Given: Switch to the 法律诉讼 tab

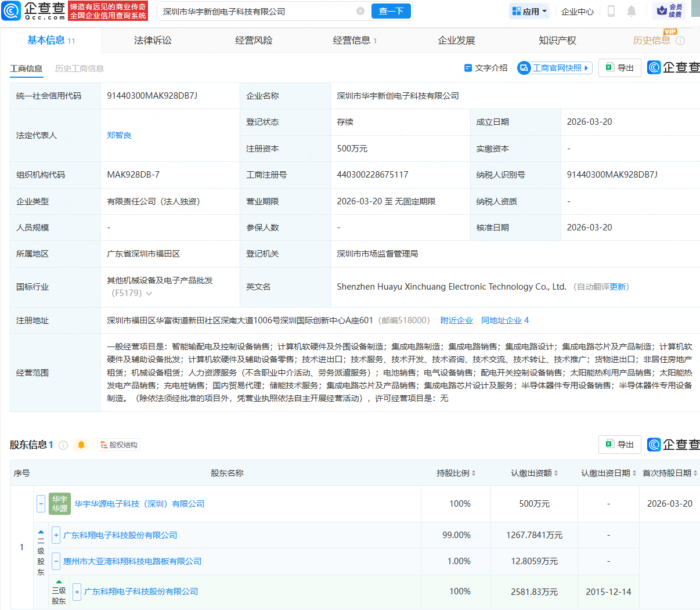Looking at the screenshot, I should pos(152,40).
